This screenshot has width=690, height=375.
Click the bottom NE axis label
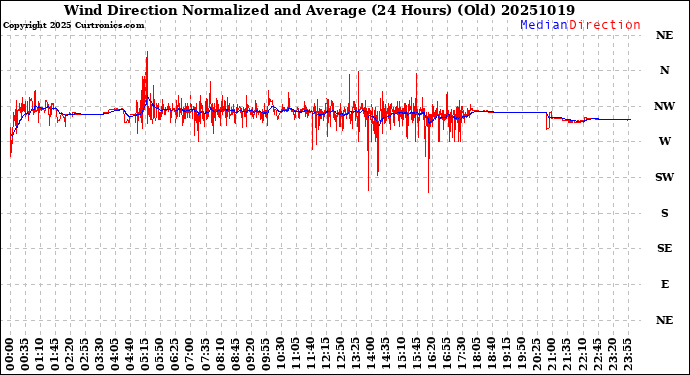coord(664,320)
